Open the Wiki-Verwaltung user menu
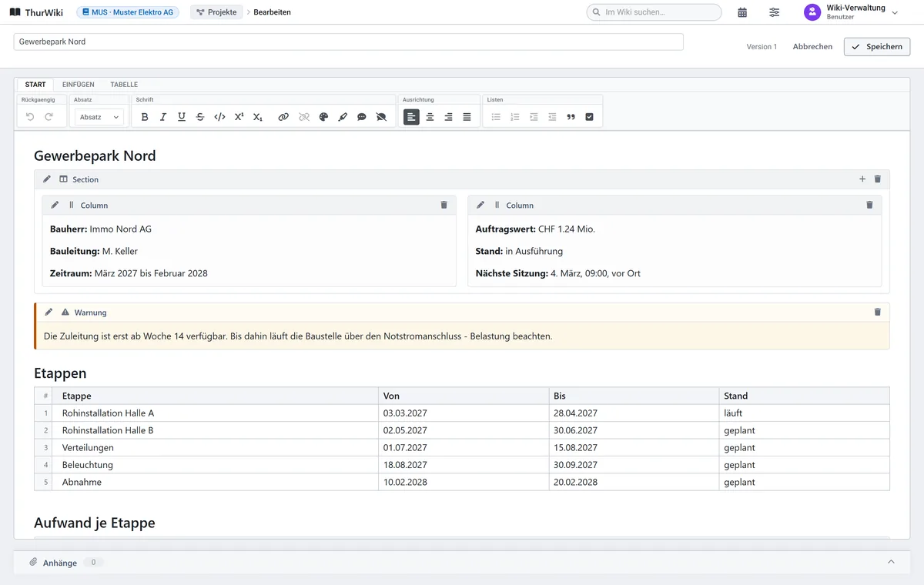This screenshot has height=585, width=924. point(852,12)
